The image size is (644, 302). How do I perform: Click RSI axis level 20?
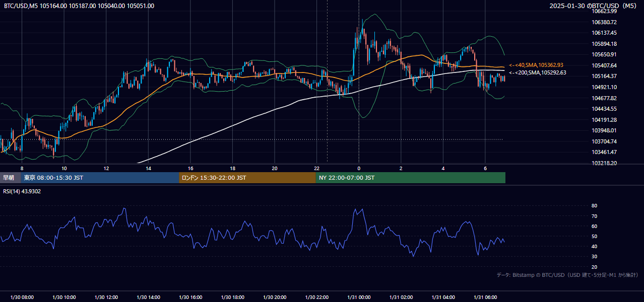point(594,267)
